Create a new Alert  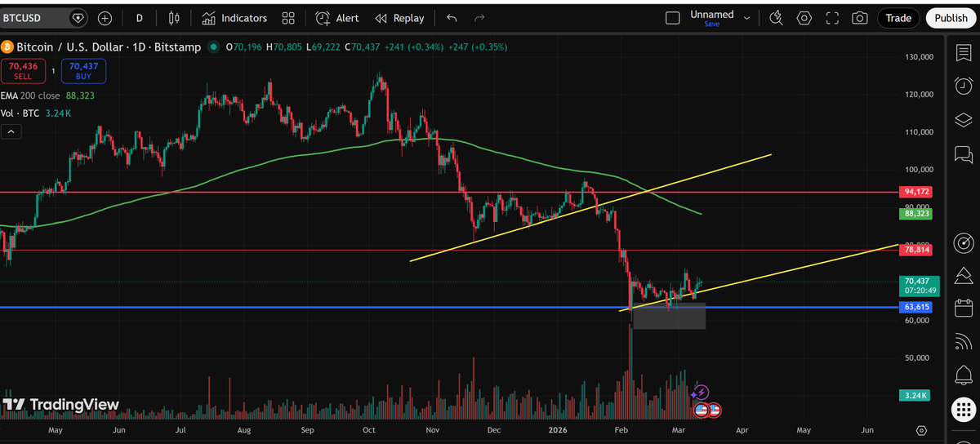[x=337, y=18]
